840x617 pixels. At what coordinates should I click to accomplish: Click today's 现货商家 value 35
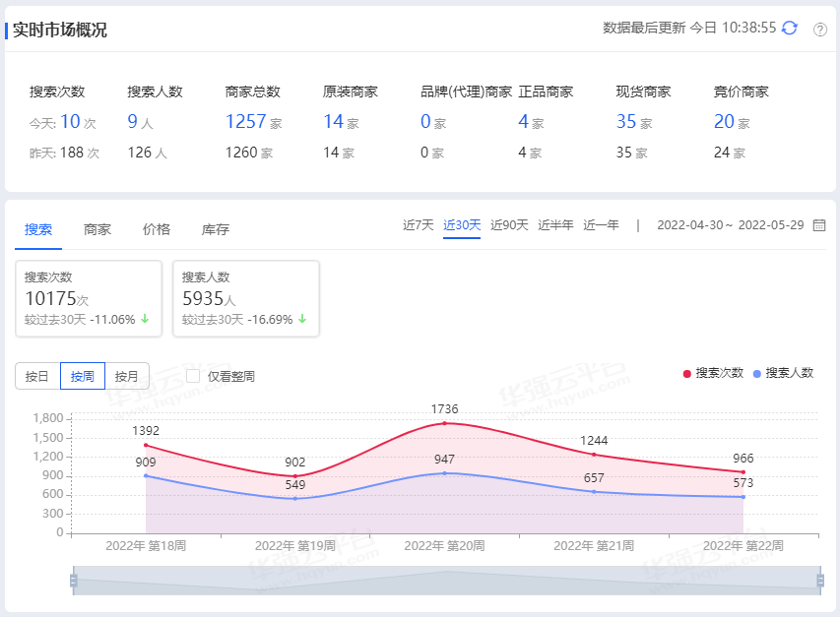[625, 121]
